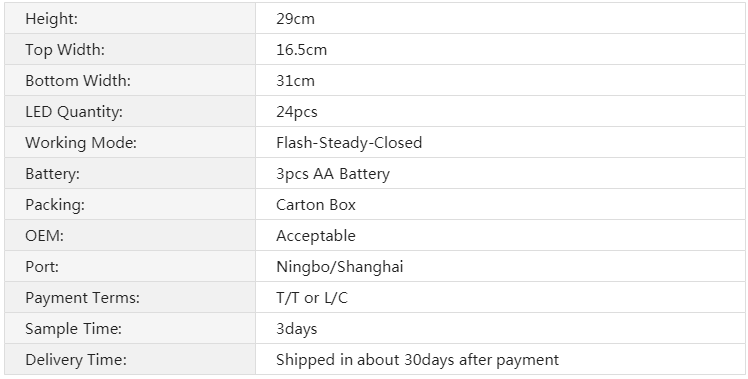Click the OEM Acceptable value
The height and width of the screenshot is (379, 748).
tap(316, 236)
